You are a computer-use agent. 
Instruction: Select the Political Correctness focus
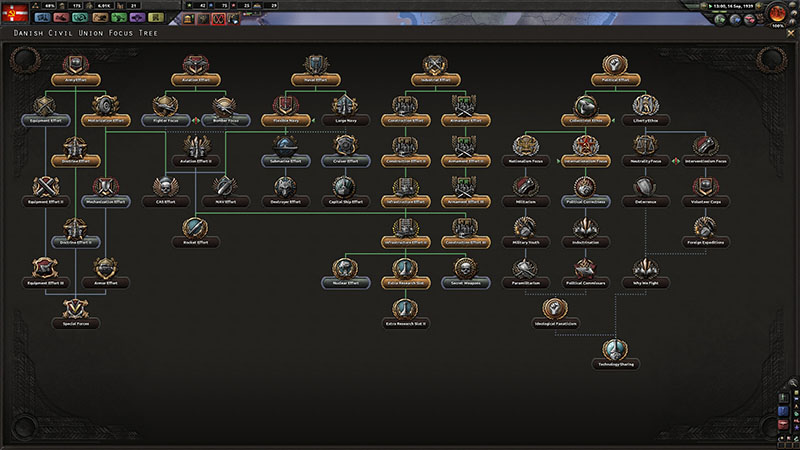click(x=586, y=193)
